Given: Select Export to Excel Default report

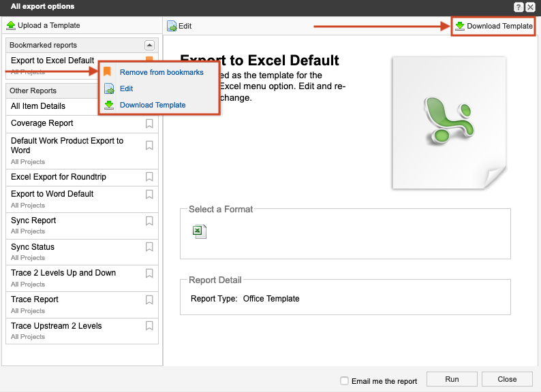Looking at the screenshot, I should click(52, 61).
